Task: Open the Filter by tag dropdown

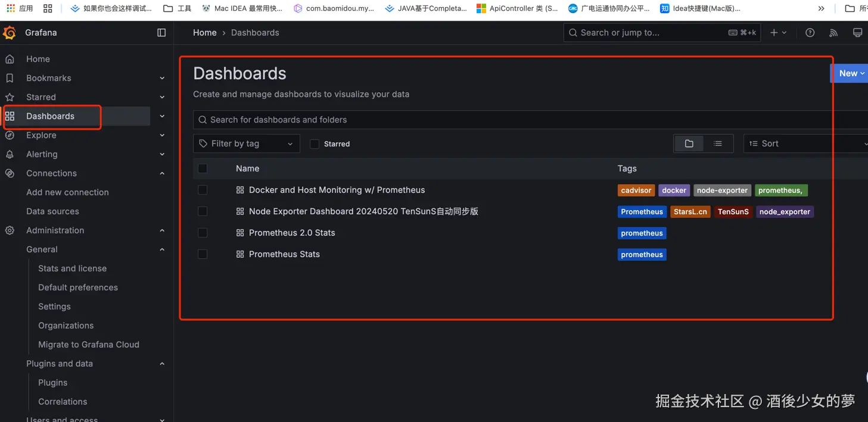Action: 247,143
